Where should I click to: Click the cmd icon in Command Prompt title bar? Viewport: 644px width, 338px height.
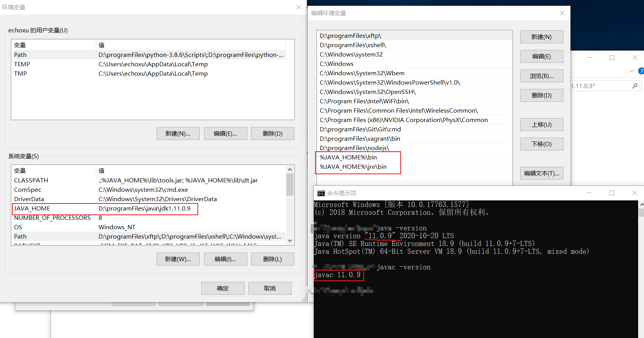click(x=321, y=193)
